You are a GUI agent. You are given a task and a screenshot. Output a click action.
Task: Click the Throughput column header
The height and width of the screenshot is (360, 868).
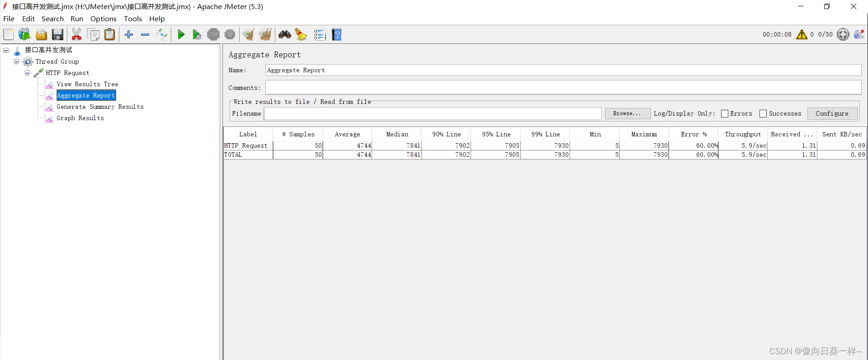click(x=743, y=134)
